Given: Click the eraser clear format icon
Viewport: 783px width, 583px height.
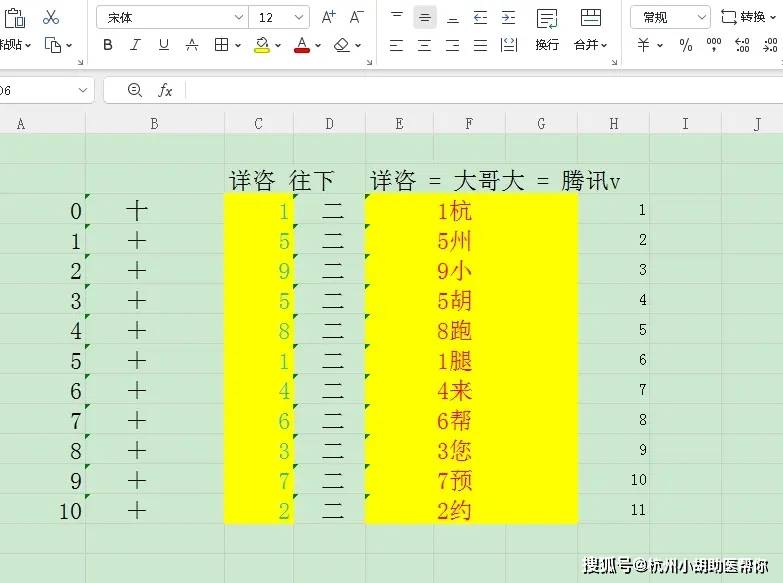Looking at the screenshot, I should pyautogui.click(x=342, y=45).
